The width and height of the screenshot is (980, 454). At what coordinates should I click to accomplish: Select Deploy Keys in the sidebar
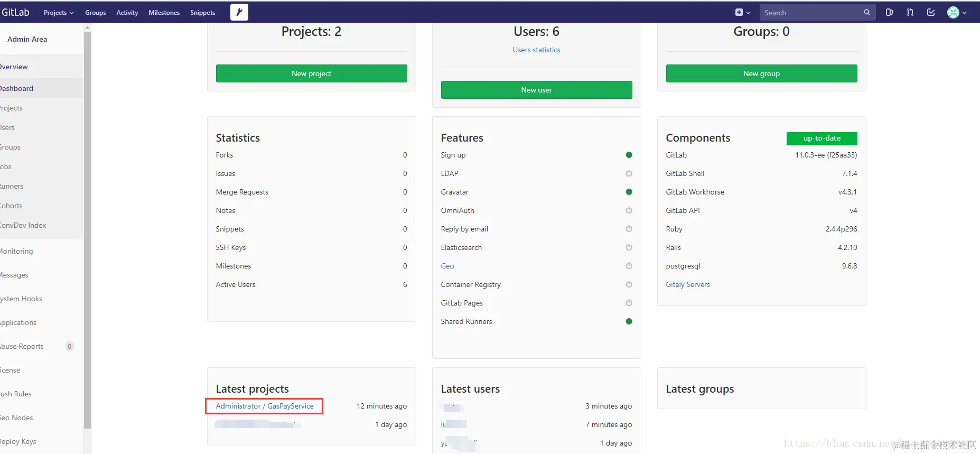(x=42, y=441)
